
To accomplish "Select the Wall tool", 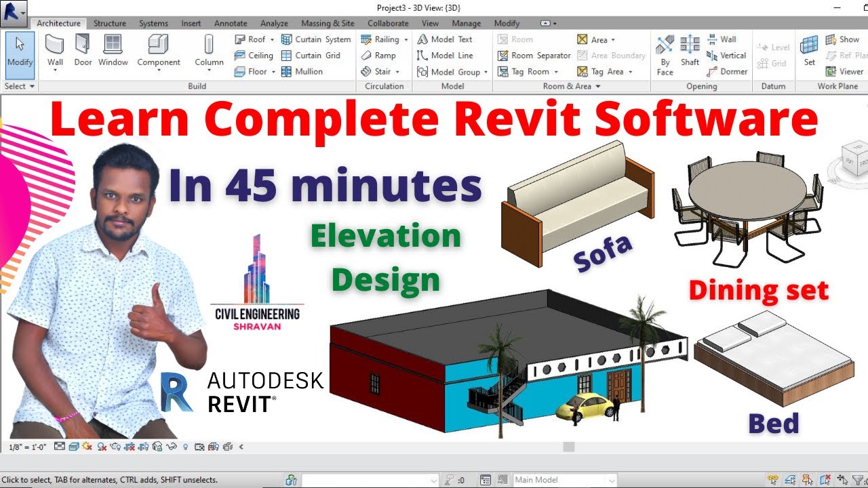I will (x=55, y=52).
